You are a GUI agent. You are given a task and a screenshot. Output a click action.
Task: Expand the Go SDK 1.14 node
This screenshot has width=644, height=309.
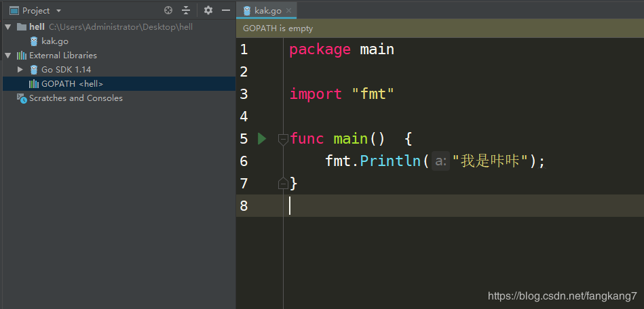pos(20,69)
